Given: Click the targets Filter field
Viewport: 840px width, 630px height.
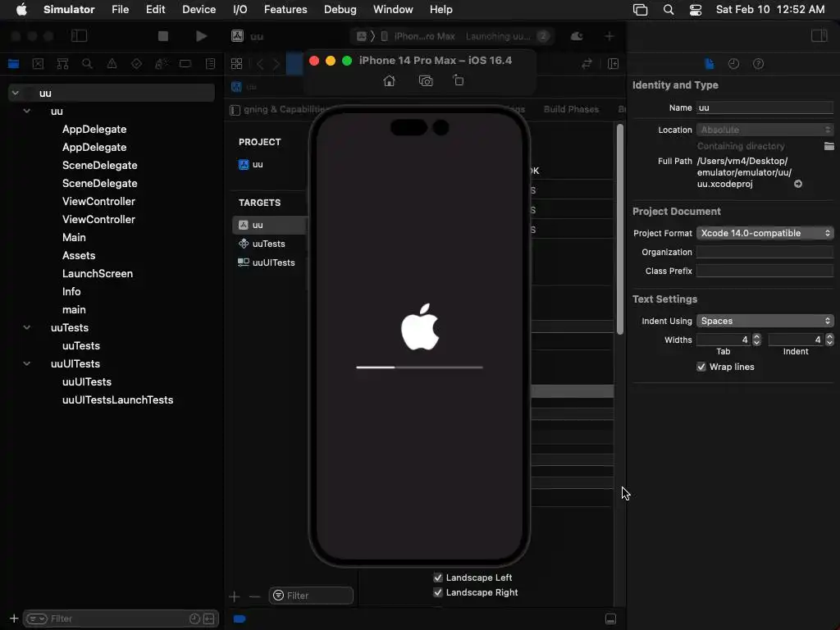Looking at the screenshot, I should (x=311, y=596).
